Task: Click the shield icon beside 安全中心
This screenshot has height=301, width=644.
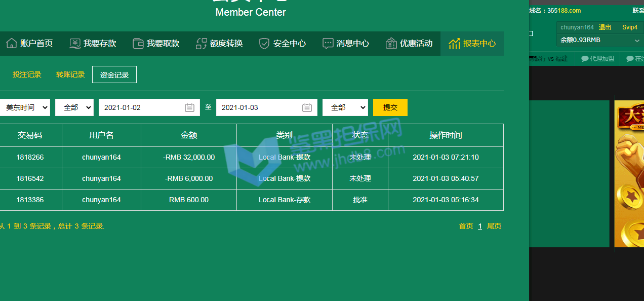Action: click(264, 44)
